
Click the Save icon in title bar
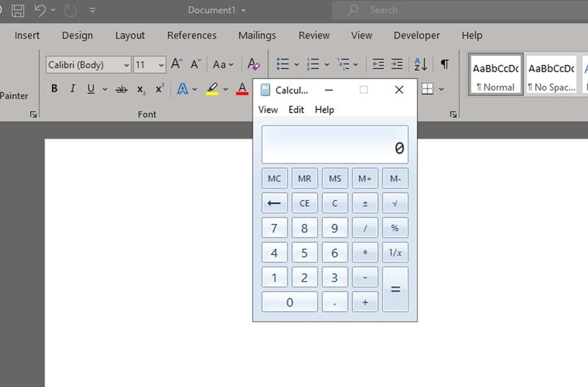click(x=18, y=10)
